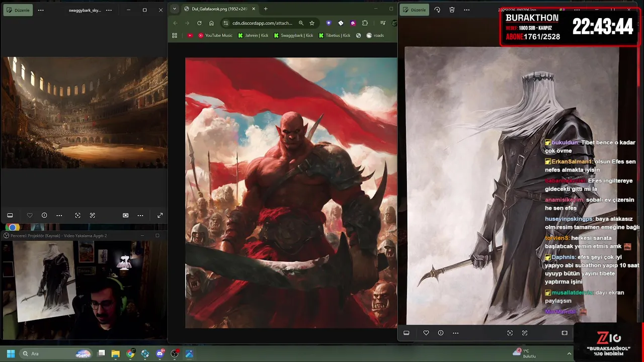This screenshot has width=644, height=362.
Task: Open Task View on the taskbar
Action: [101, 353]
